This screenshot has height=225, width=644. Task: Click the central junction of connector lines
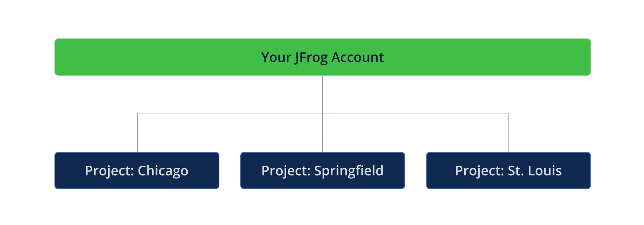[x=322, y=113]
